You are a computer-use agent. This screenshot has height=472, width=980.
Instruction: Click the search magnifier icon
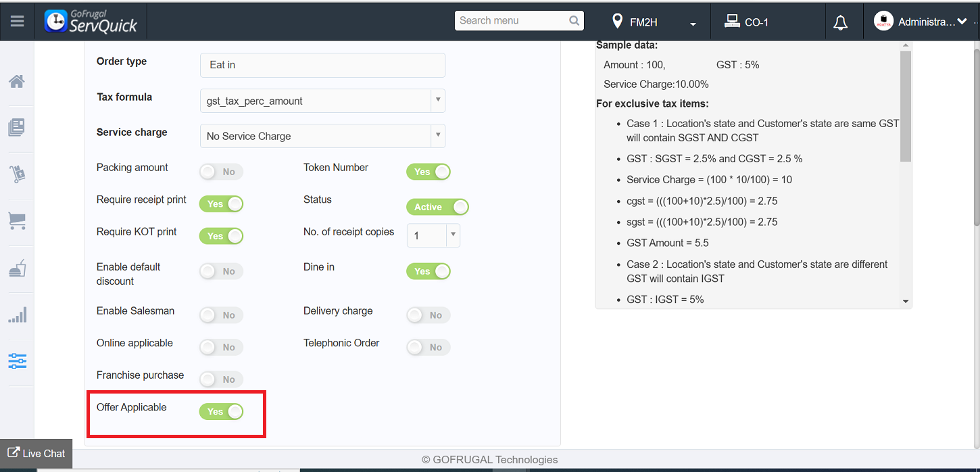pyautogui.click(x=574, y=21)
